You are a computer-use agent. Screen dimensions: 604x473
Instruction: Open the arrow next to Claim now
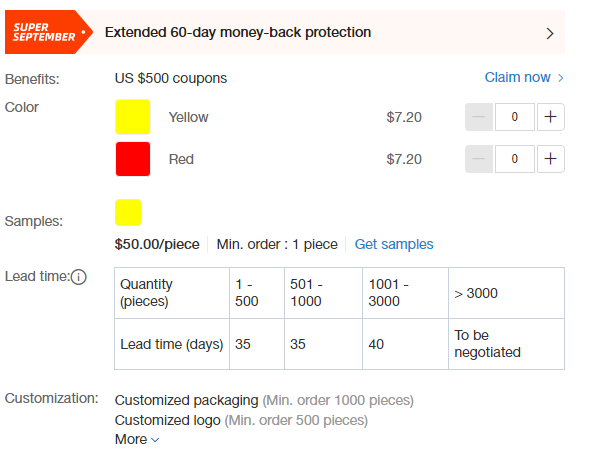561,78
